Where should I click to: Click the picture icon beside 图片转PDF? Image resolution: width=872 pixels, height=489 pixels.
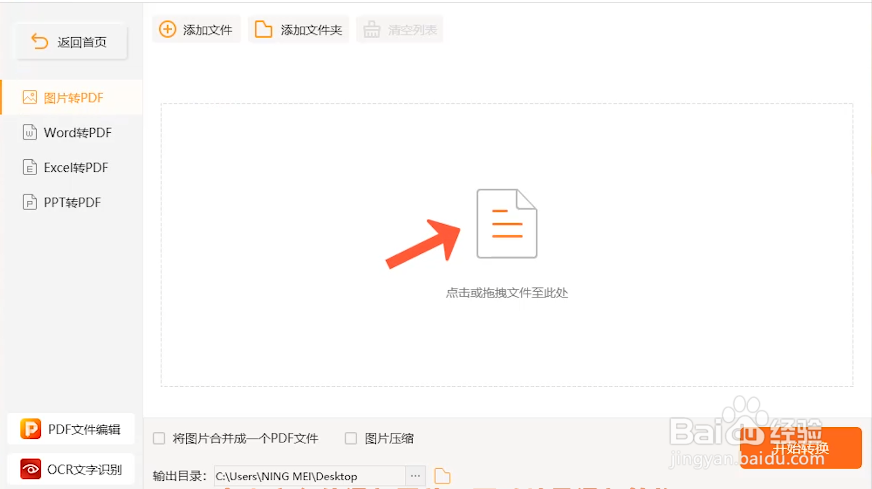[x=29, y=98]
